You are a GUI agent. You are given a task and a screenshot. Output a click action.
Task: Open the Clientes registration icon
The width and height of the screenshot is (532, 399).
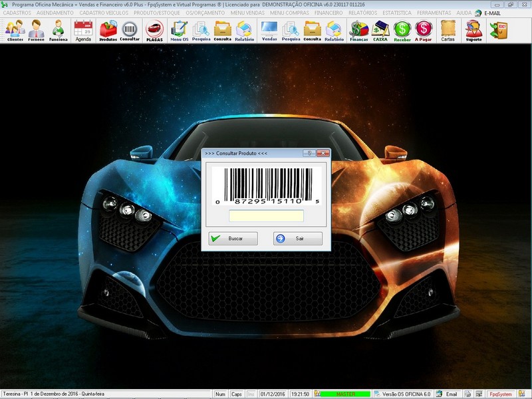click(x=15, y=31)
